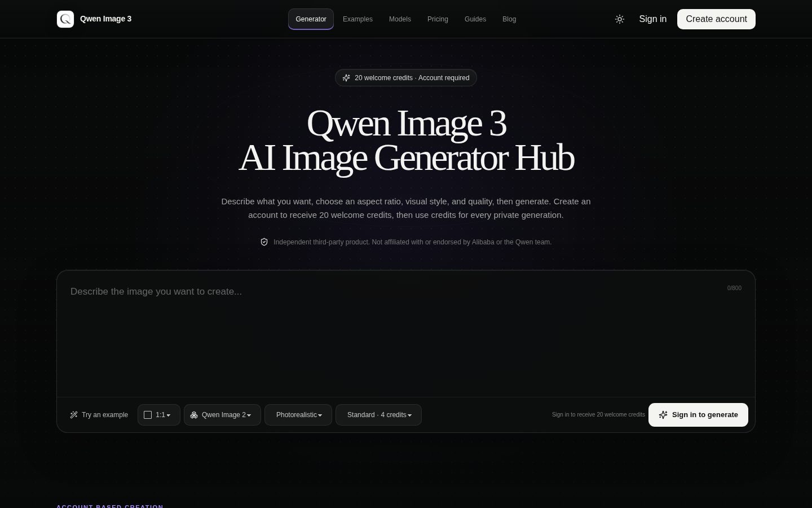Open the Blog nav item
Image resolution: width=812 pixels, height=508 pixels.
509,19
